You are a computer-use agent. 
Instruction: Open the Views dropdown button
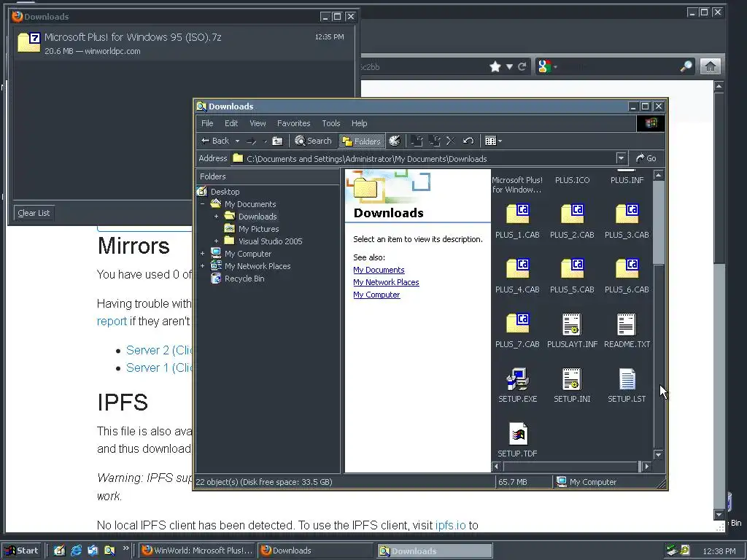click(493, 141)
